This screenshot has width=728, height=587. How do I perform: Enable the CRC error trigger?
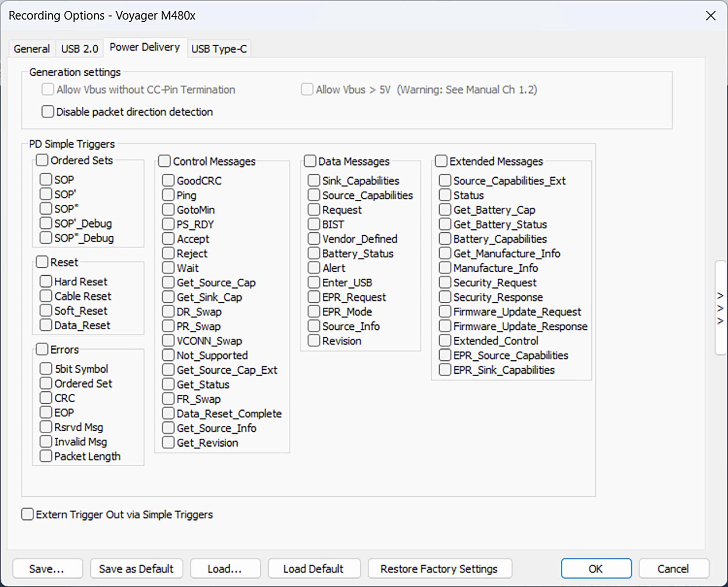pos(46,398)
